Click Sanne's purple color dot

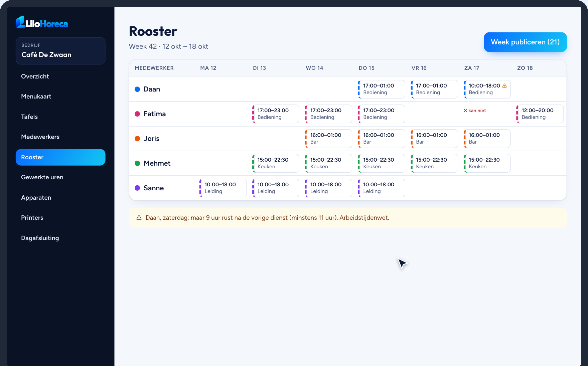coord(137,188)
